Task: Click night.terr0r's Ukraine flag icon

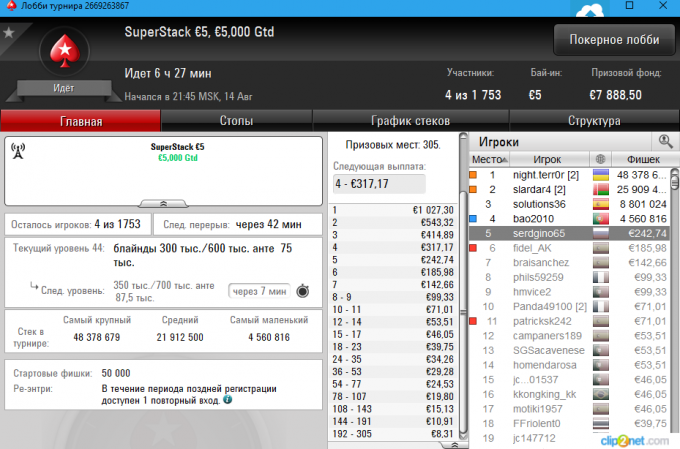Action: tap(601, 175)
